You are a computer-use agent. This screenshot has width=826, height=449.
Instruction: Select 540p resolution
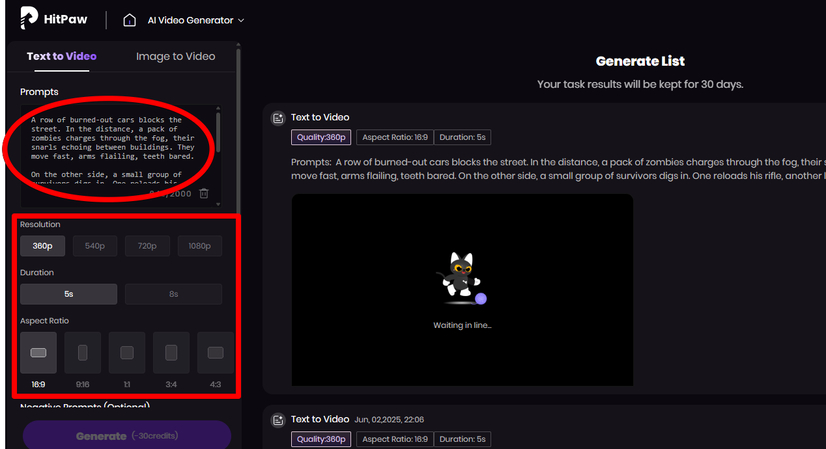pyautogui.click(x=95, y=246)
